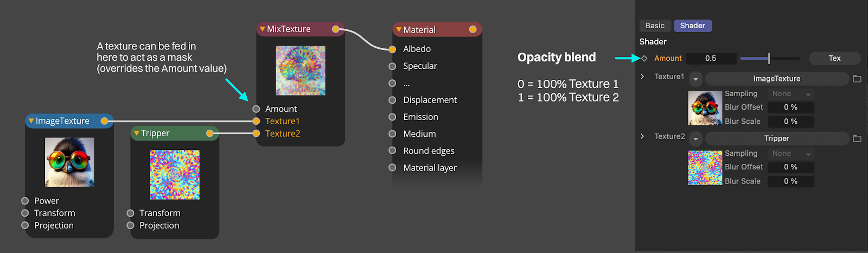Click the folder icon beside Tripper
868x253 pixels.
click(x=857, y=138)
